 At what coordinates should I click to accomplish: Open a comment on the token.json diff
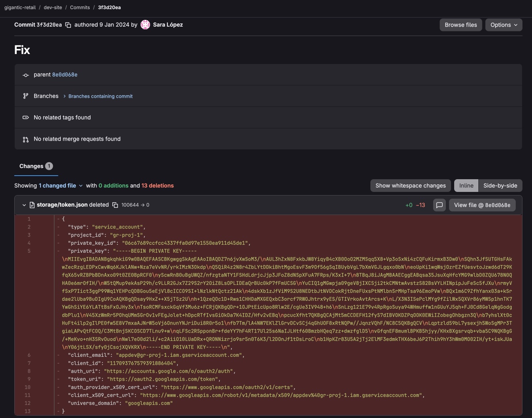(439, 205)
